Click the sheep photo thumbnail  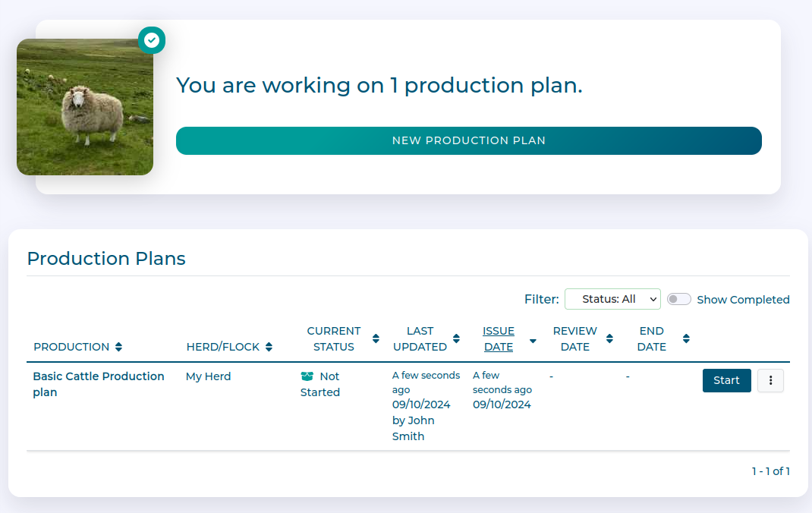pyautogui.click(x=84, y=107)
